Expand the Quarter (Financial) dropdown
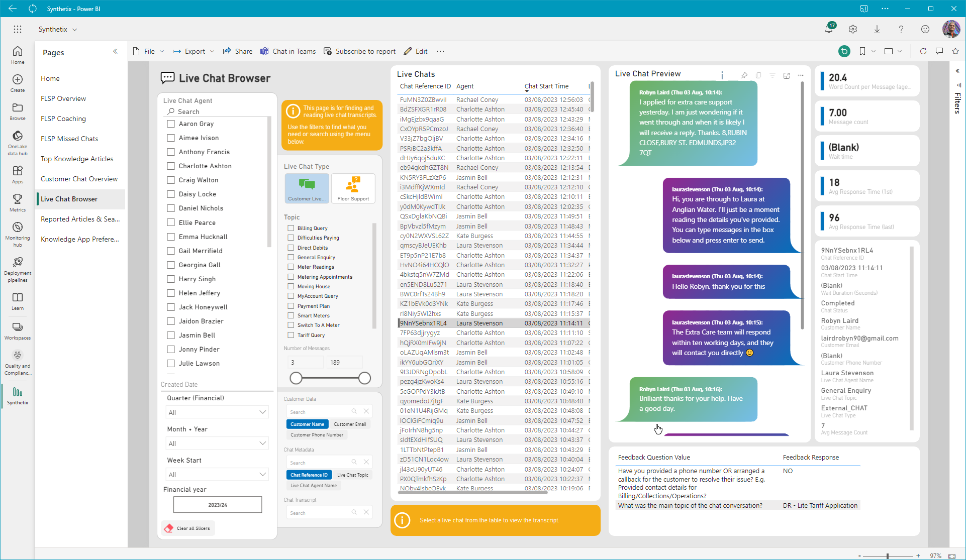 point(217,412)
